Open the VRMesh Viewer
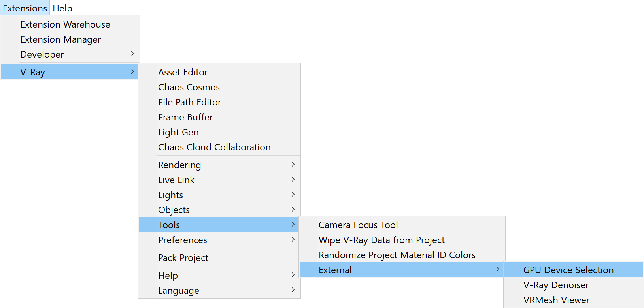Viewport: 644px width, 308px height. 574,300
